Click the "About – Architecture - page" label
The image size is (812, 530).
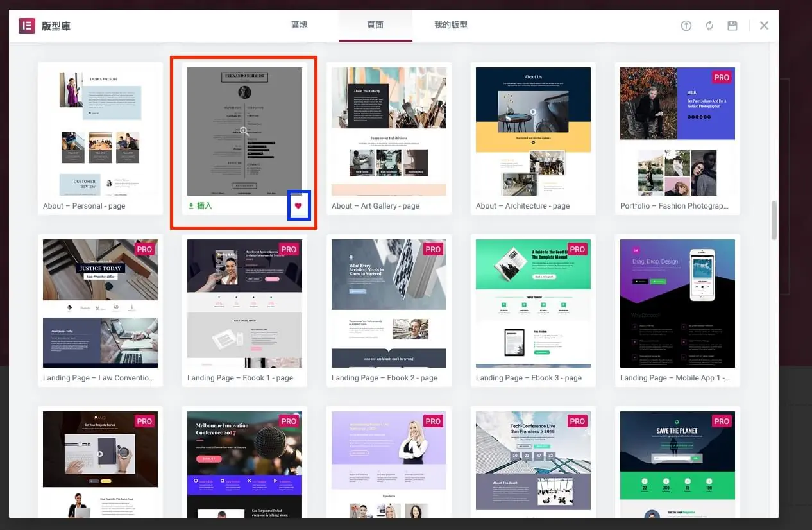[523, 206]
